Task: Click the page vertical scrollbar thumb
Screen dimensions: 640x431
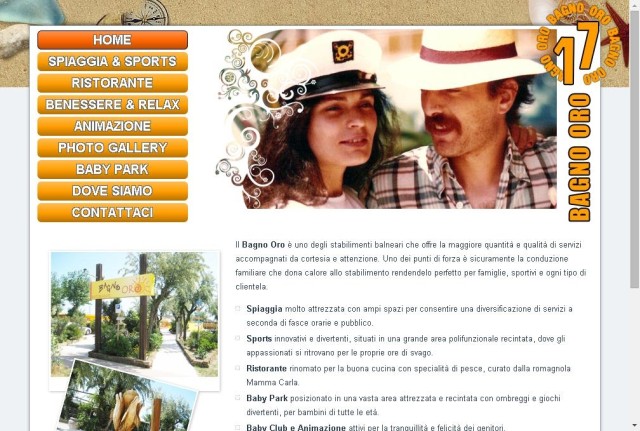Action: pos(635,149)
